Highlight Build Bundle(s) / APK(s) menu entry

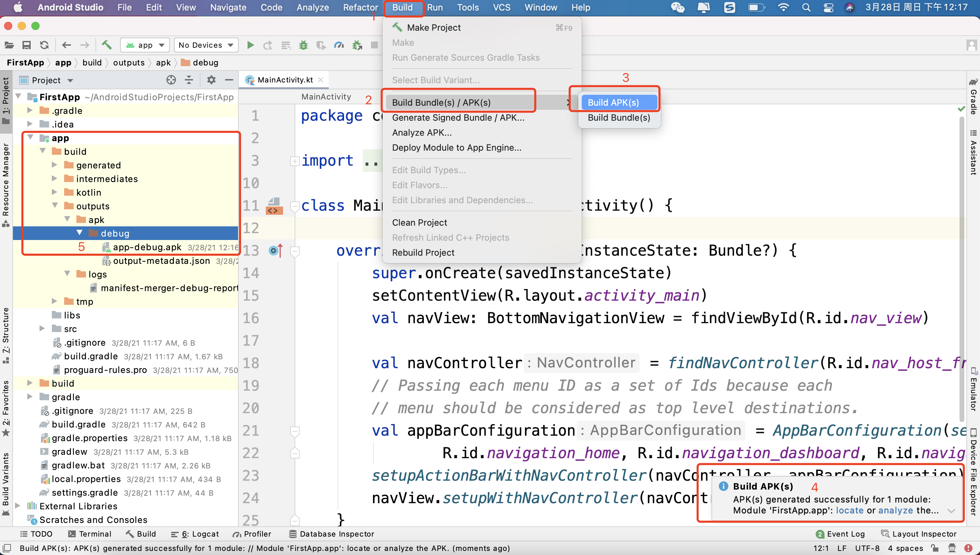tap(441, 102)
